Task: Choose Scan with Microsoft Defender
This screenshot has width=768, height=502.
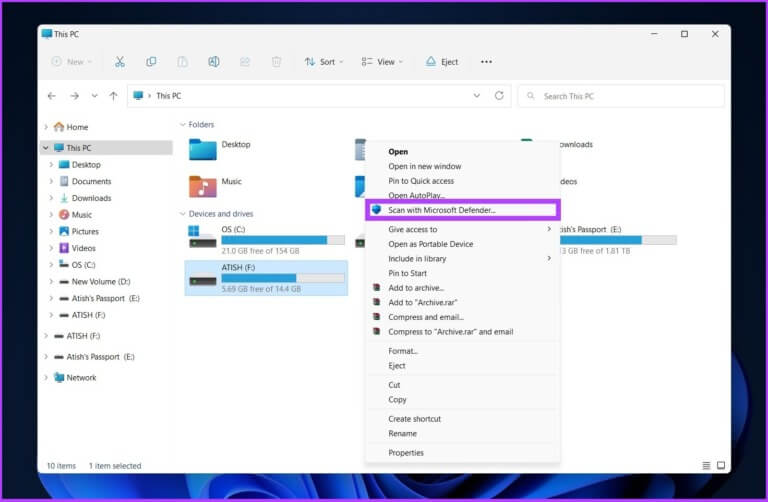Action: [x=463, y=210]
